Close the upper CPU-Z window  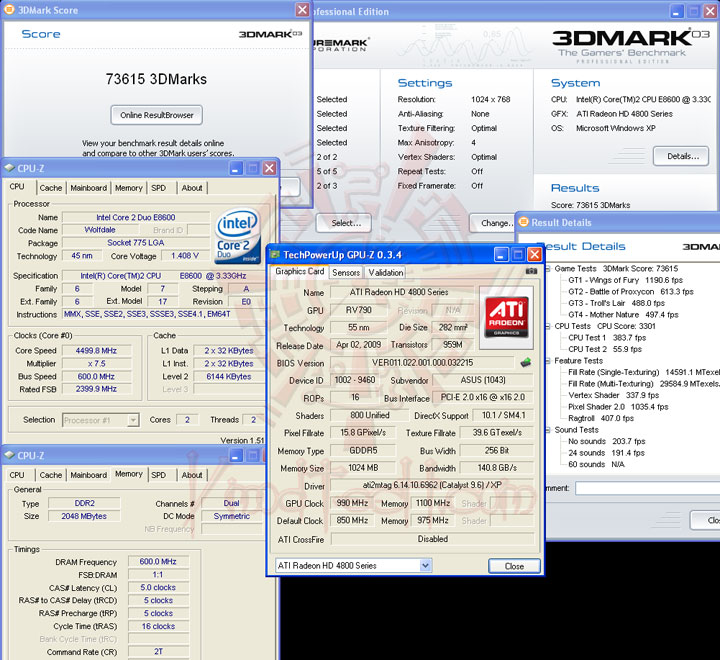[x=270, y=168]
